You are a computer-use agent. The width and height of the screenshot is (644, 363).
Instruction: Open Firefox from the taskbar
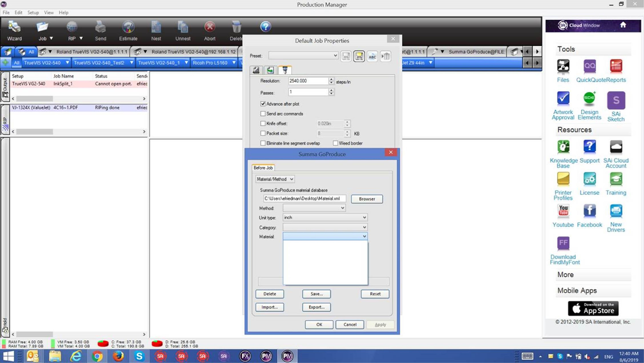pyautogui.click(x=118, y=356)
